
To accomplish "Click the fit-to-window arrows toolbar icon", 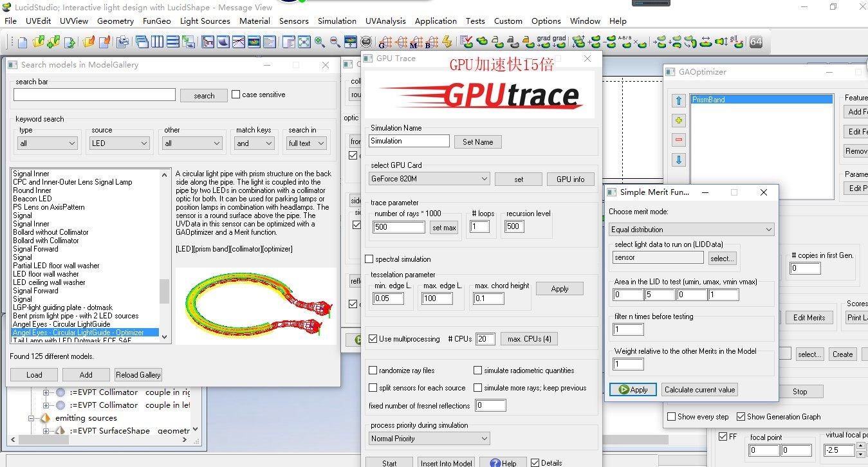I will click(304, 42).
